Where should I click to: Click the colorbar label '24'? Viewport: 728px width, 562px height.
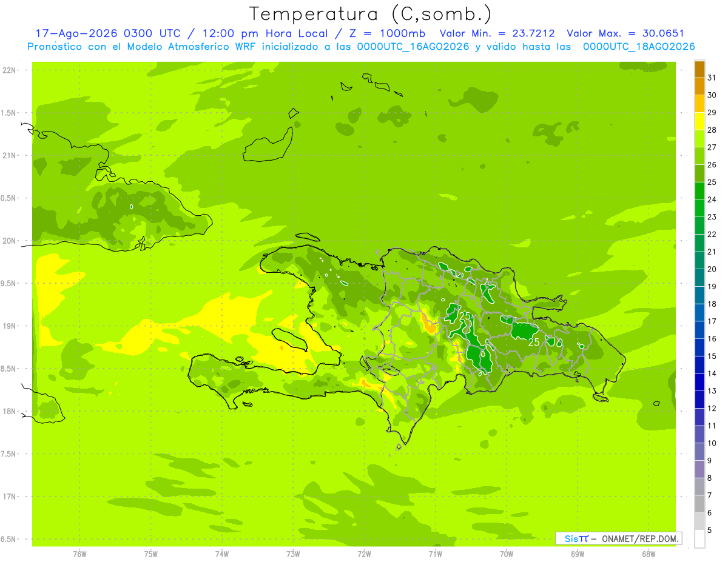712,199
